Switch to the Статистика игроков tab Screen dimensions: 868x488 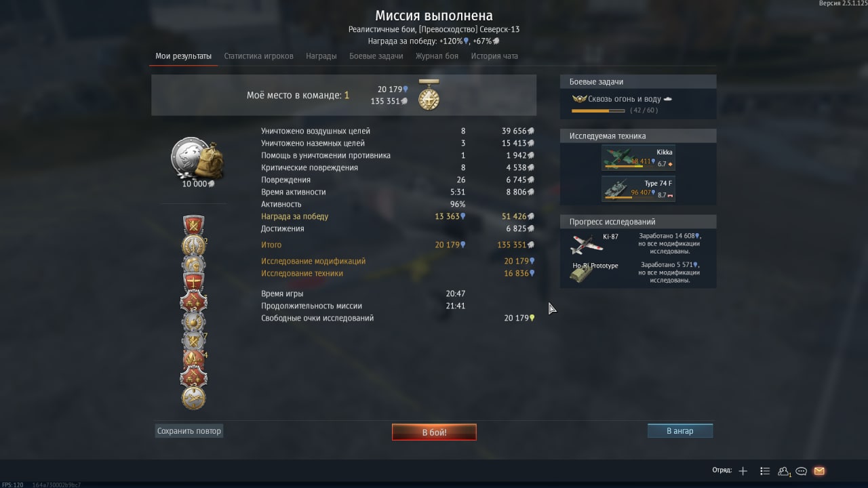coord(258,56)
